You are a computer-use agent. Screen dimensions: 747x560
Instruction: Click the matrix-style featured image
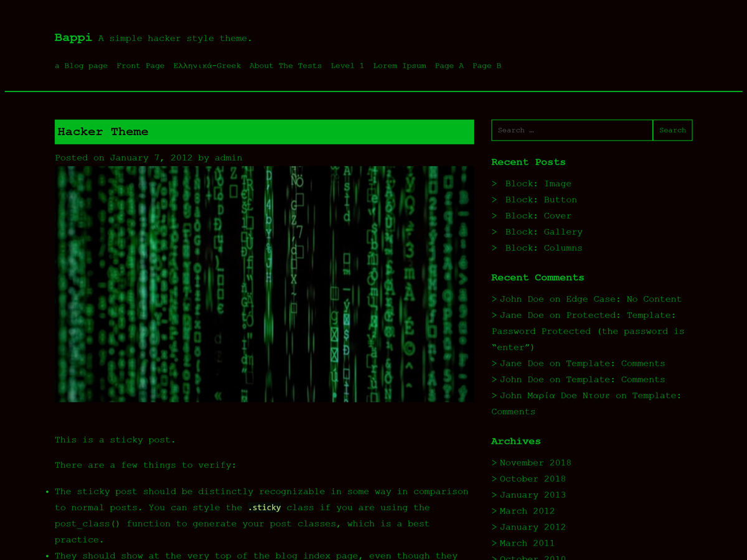(x=264, y=283)
